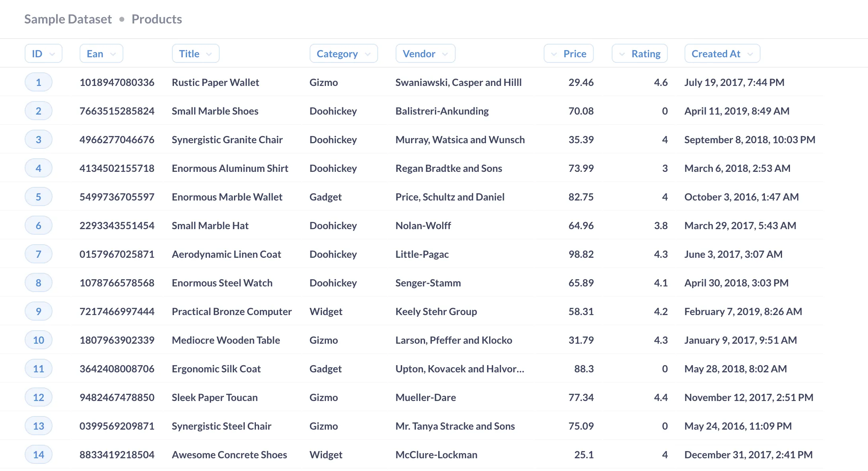Click the 'Sleek Paper Toucan' cell
Screen dimensions: 868x471
[x=215, y=397]
